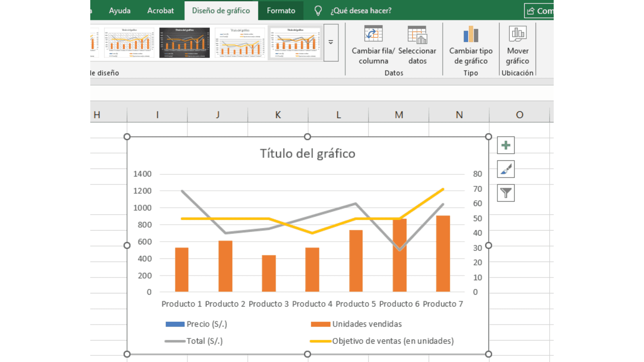
Task: Open chart filters funnel button
Action: click(x=506, y=193)
